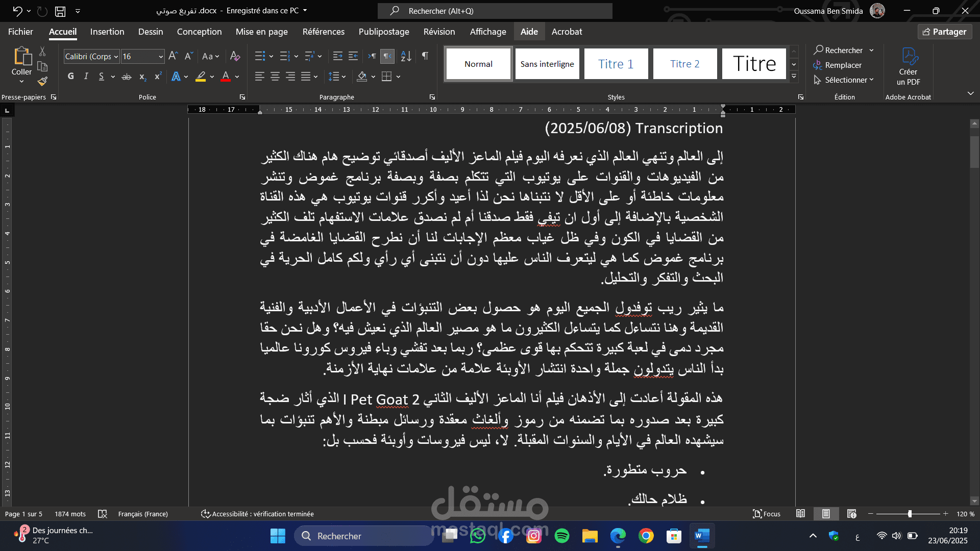Screen dimensions: 980x551
Task: Apply the Titre 1 style
Action: (616, 64)
